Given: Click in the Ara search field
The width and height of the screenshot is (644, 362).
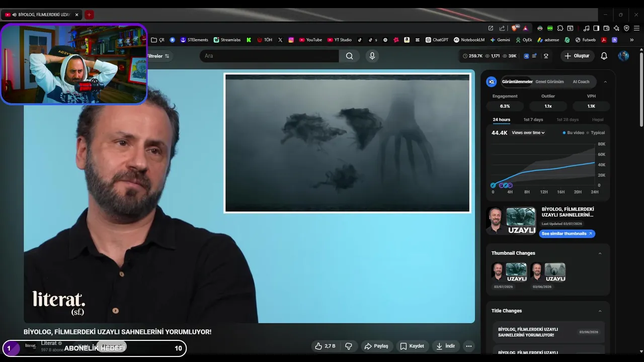Looking at the screenshot, I should [x=269, y=56].
